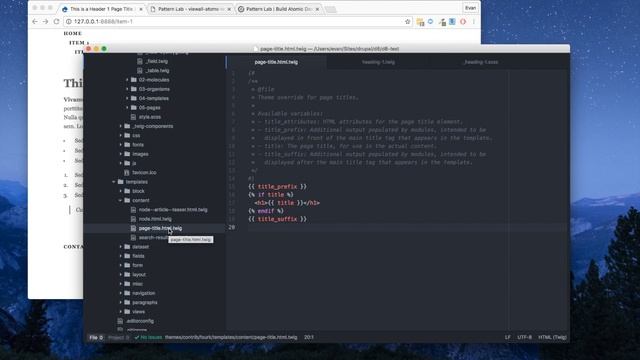Click the HOME link on the web page
640x360 pixels.
tap(73, 33)
